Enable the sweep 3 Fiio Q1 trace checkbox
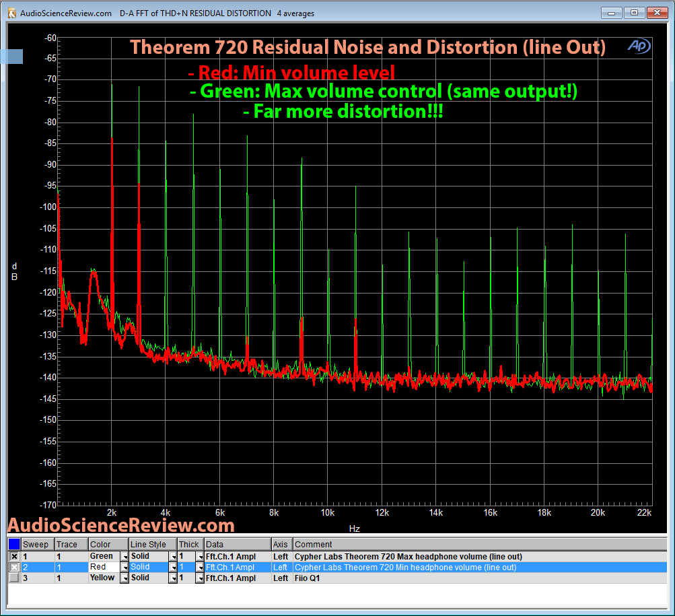Image resolution: width=675 pixels, height=616 pixels. (x=14, y=578)
